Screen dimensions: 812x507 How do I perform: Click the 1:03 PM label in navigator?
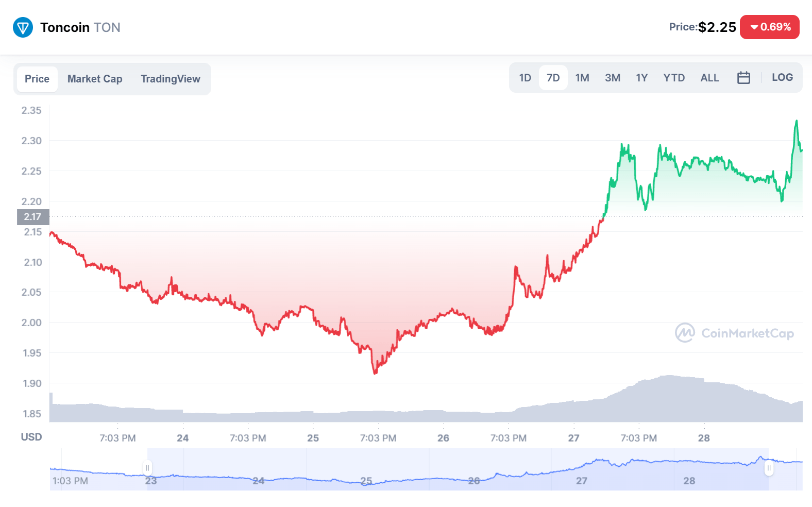pyautogui.click(x=70, y=481)
